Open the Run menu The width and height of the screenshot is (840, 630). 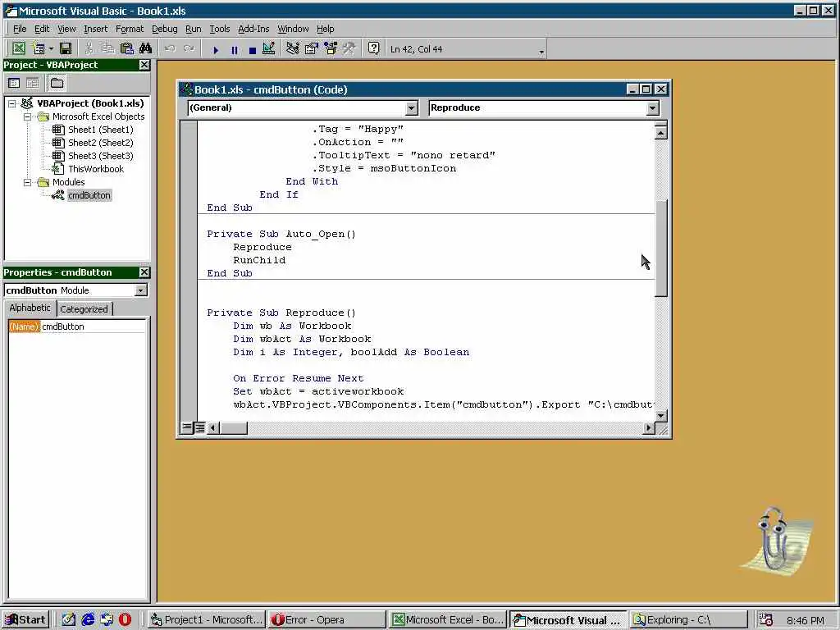coord(194,29)
